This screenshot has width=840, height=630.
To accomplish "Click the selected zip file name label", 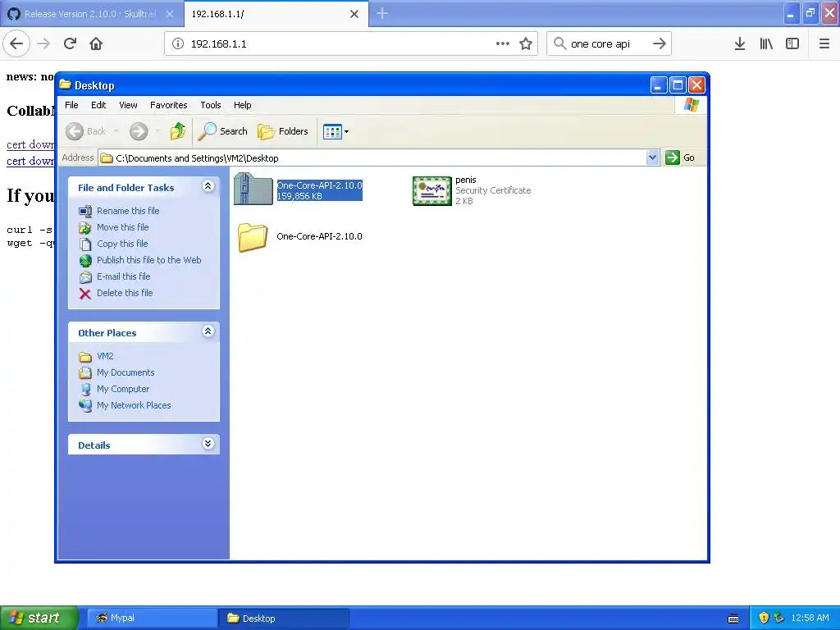I will pyautogui.click(x=319, y=185).
